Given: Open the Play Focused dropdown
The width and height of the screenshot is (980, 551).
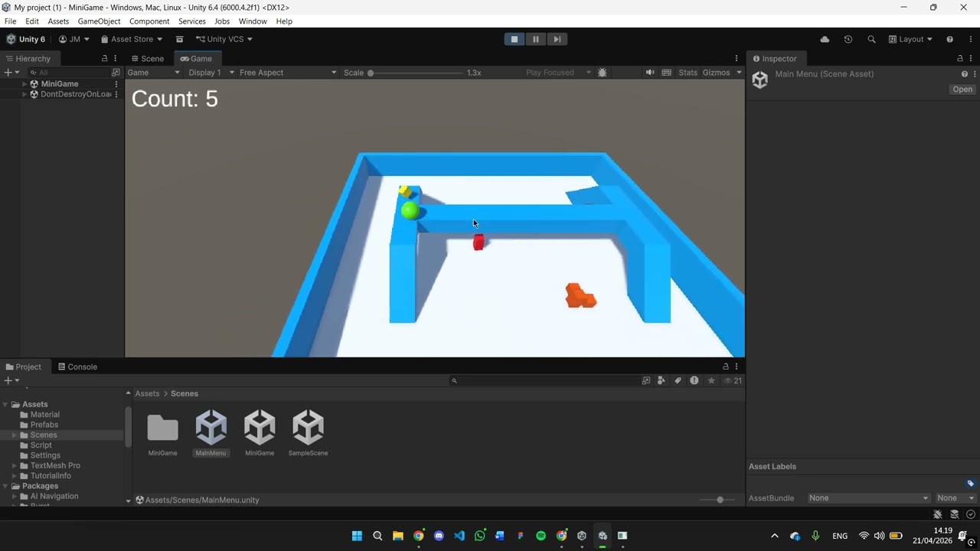Looking at the screenshot, I should pos(558,73).
